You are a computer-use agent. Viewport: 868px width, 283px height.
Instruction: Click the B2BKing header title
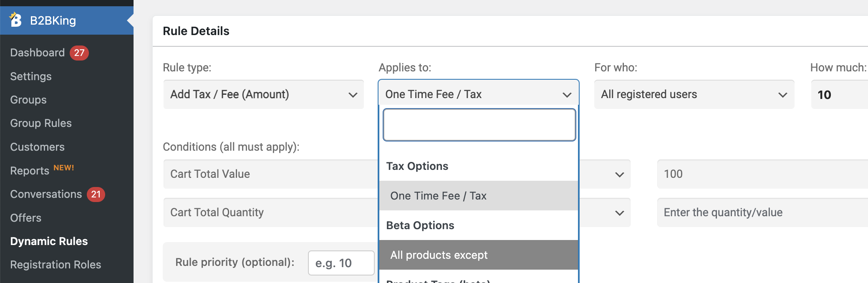click(x=53, y=20)
